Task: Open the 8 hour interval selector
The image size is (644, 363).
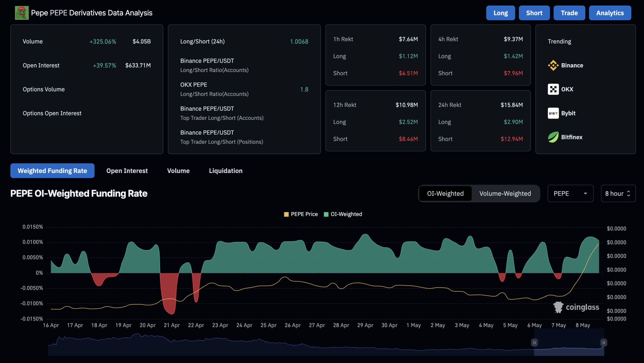Action: coord(618,193)
